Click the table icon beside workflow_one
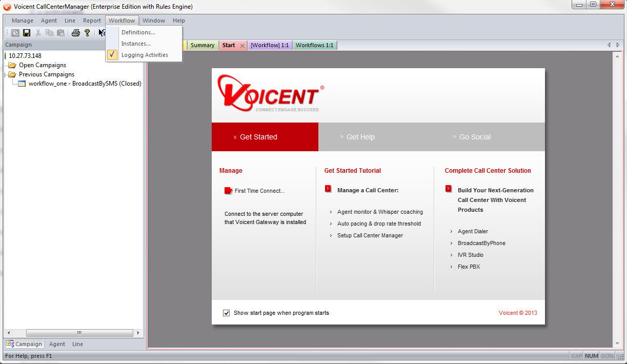 pyautogui.click(x=22, y=84)
